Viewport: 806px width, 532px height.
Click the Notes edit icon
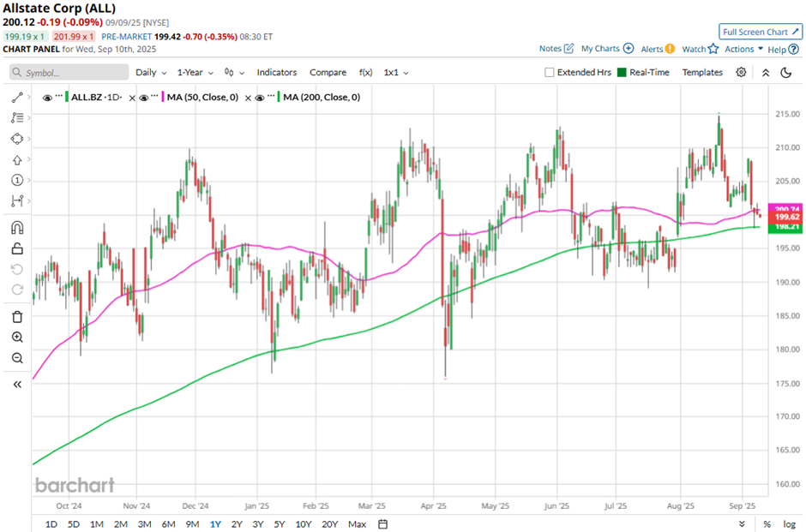pos(568,48)
